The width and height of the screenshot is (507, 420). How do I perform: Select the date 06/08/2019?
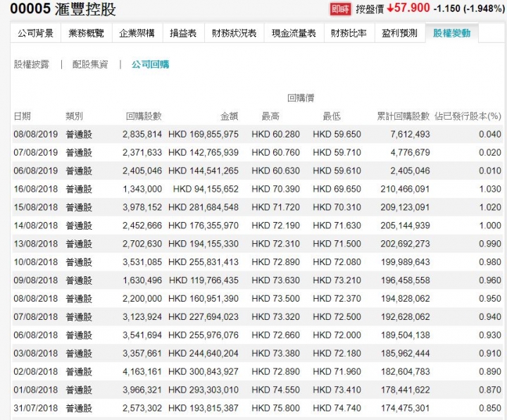coord(36,171)
